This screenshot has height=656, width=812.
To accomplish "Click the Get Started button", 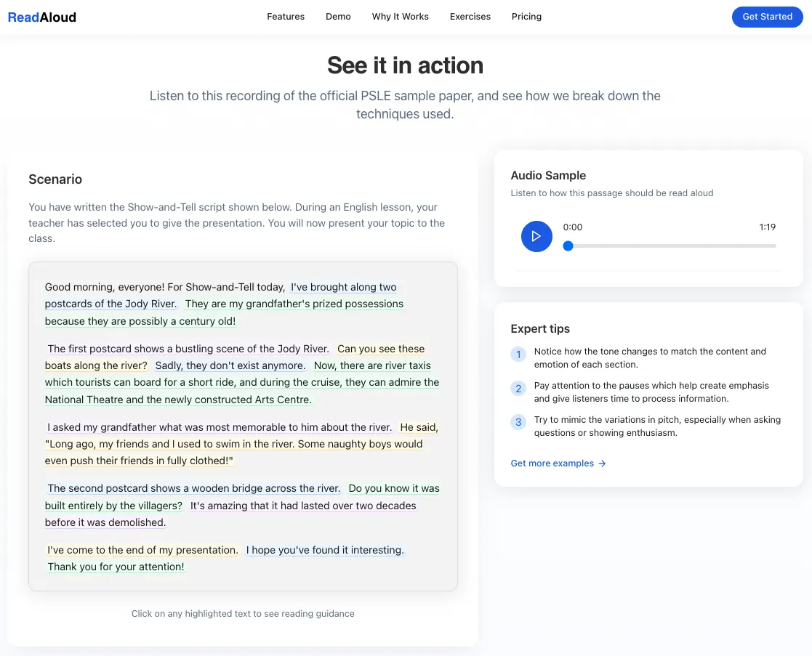I will coord(768,17).
